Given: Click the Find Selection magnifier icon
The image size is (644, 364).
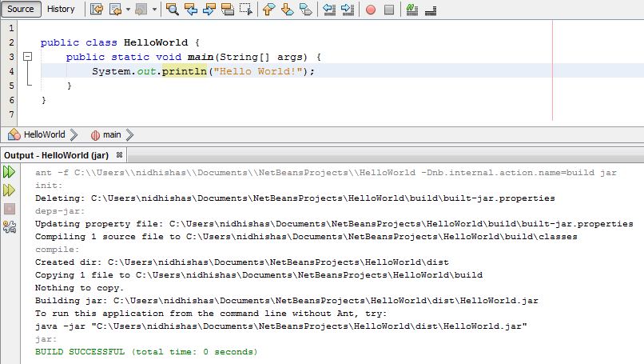Looking at the screenshot, I should click(173, 9).
